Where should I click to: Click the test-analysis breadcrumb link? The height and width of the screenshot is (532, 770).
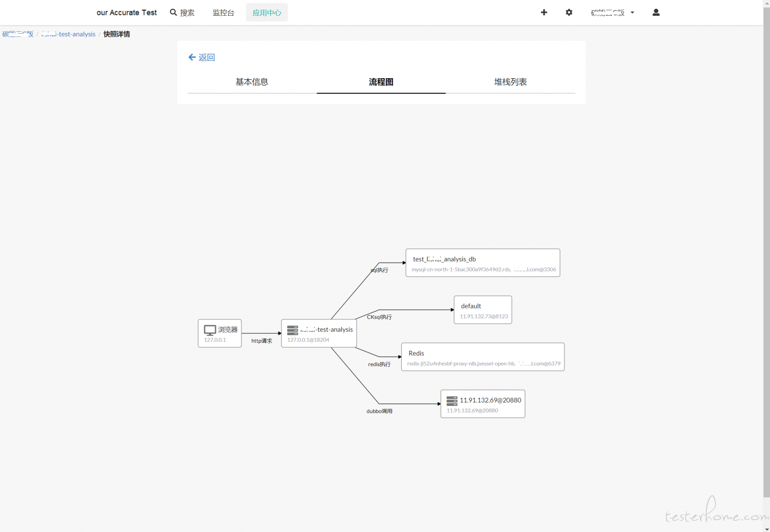(68, 34)
